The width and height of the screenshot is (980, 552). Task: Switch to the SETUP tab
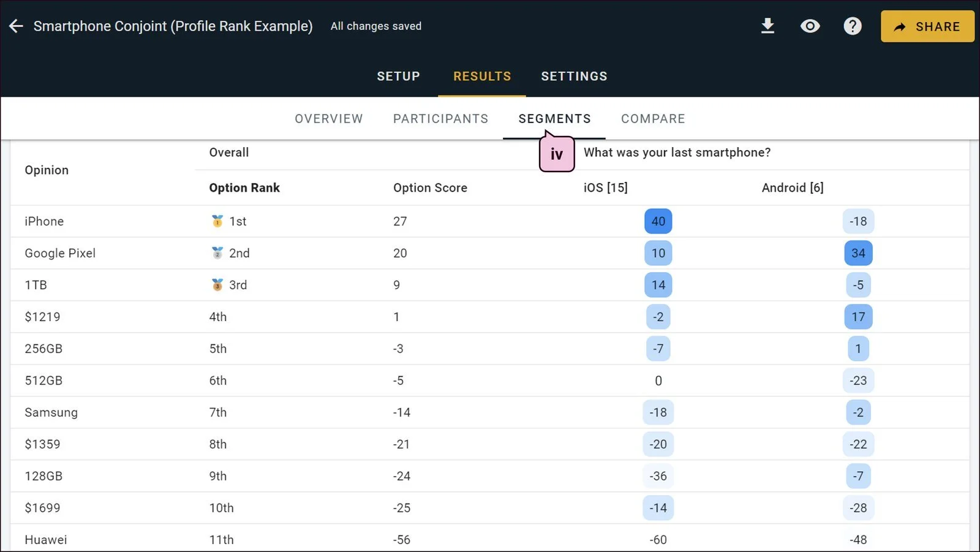point(398,76)
